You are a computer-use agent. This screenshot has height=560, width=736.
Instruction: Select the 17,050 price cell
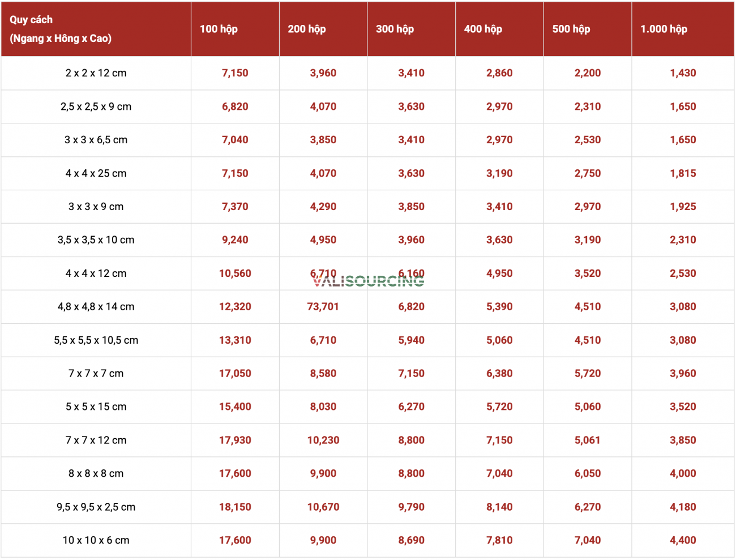pos(235,374)
